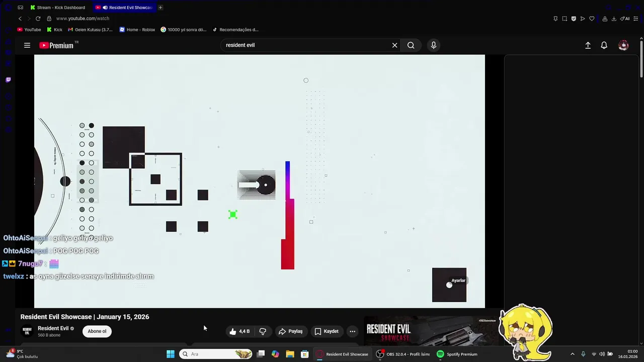Screen dimensions: 644x362
Task: Open the browser easy setup sliders
Action: click(636, 19)
